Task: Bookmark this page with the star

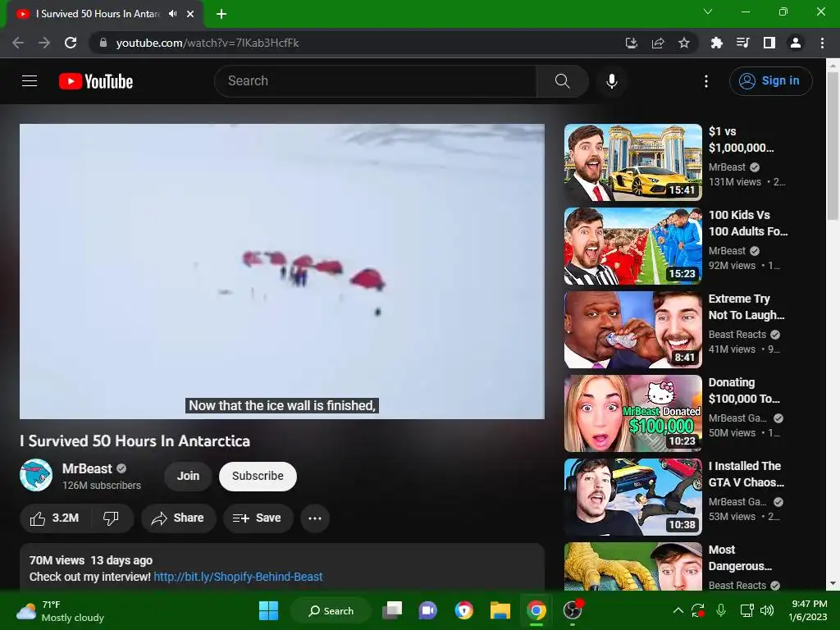Action: coord(684,43)
